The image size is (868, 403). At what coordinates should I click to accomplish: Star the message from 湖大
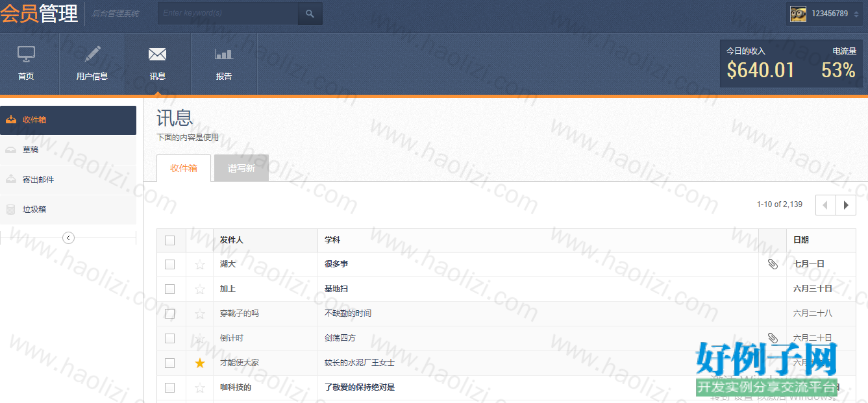coord(200,264)
